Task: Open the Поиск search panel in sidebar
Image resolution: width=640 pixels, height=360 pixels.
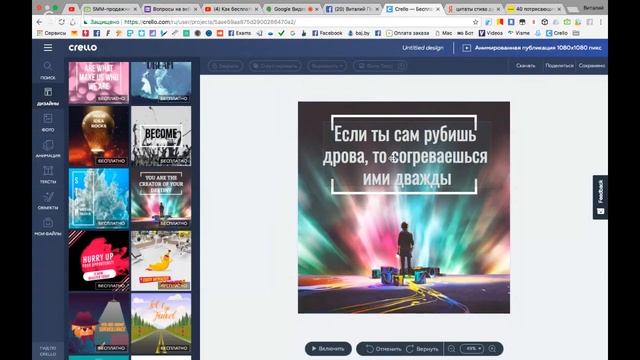Action: (x=48, y=70)
